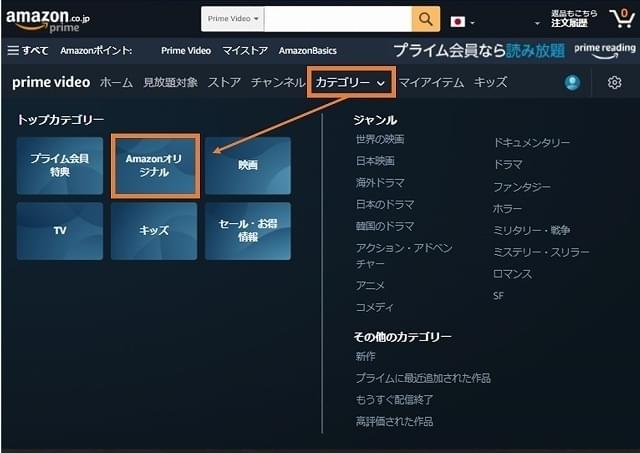
Task: Open the アクション・アドベンチャー genre
Action: pyautogui.click(x=404, y=256)
